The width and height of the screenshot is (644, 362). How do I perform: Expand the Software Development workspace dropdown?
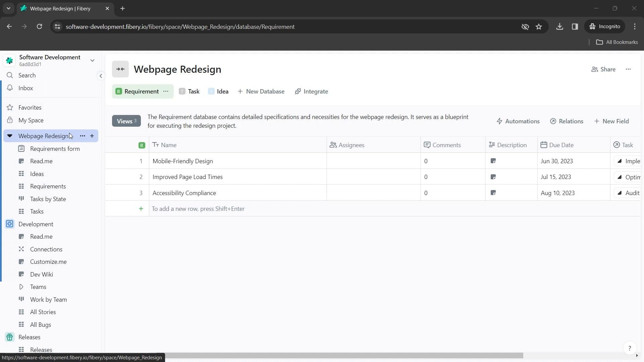(x=92, y=61)
